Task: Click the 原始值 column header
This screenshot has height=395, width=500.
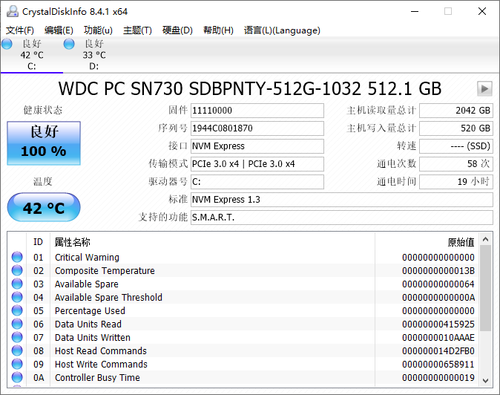Action: coord(427,242)
